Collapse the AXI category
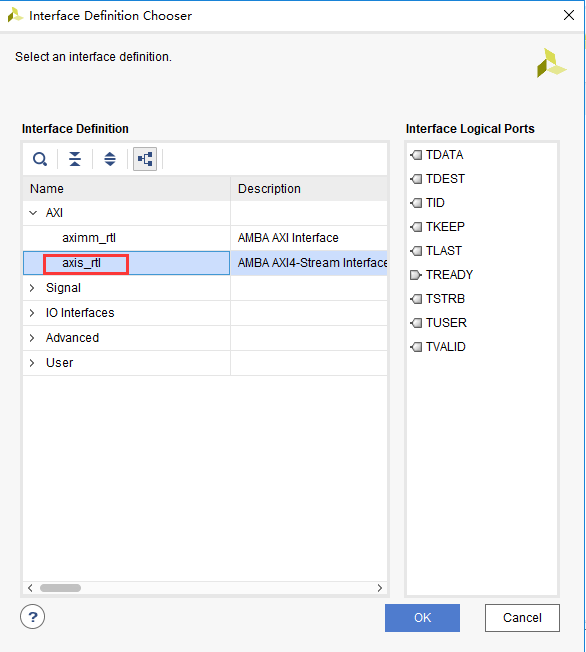The height and width of the screenshot is (652, 586). point(33,213)
